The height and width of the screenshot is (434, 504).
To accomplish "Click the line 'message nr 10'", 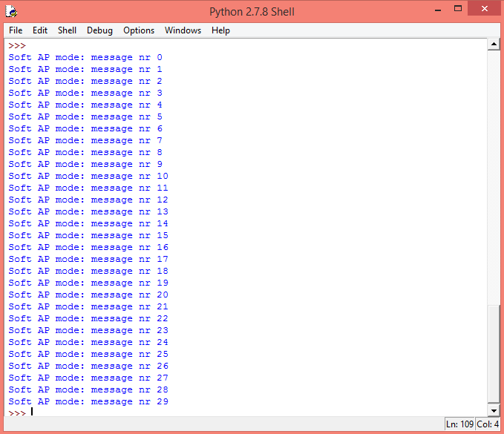I will (88, 177).
